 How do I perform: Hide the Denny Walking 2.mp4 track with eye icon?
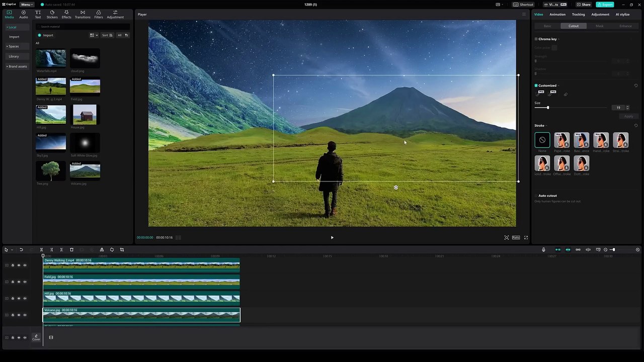(19, 265)
